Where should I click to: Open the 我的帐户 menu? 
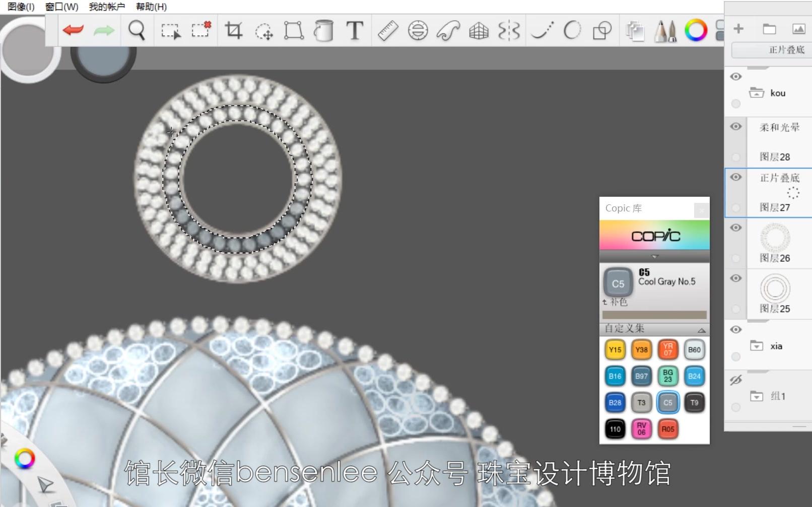pyautogui.click(x=107, y=7)
